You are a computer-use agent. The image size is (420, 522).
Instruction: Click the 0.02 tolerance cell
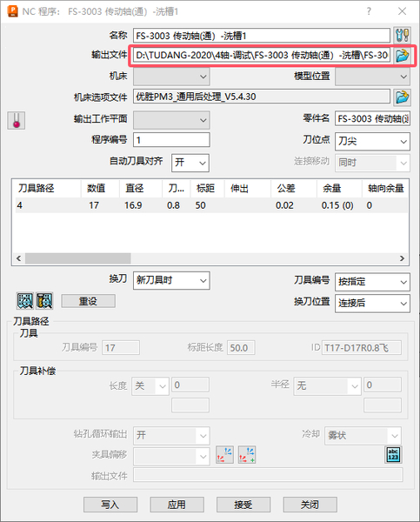[284, 205]
